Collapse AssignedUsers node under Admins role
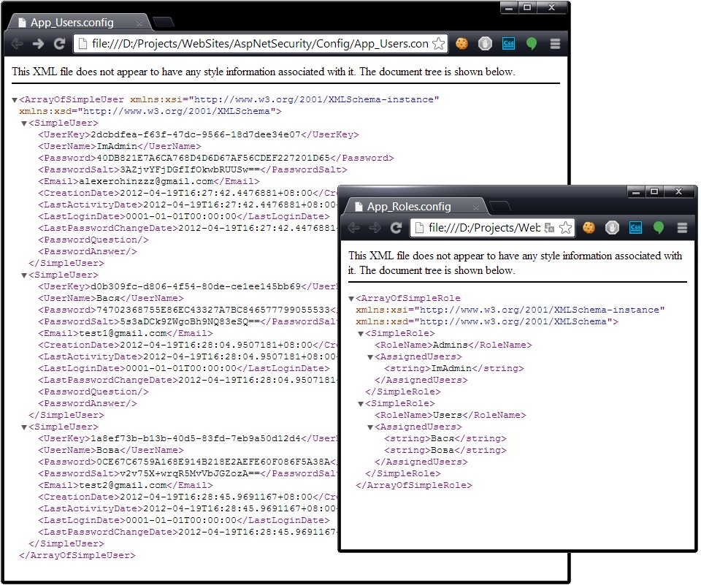 click(x=370, y=357)
